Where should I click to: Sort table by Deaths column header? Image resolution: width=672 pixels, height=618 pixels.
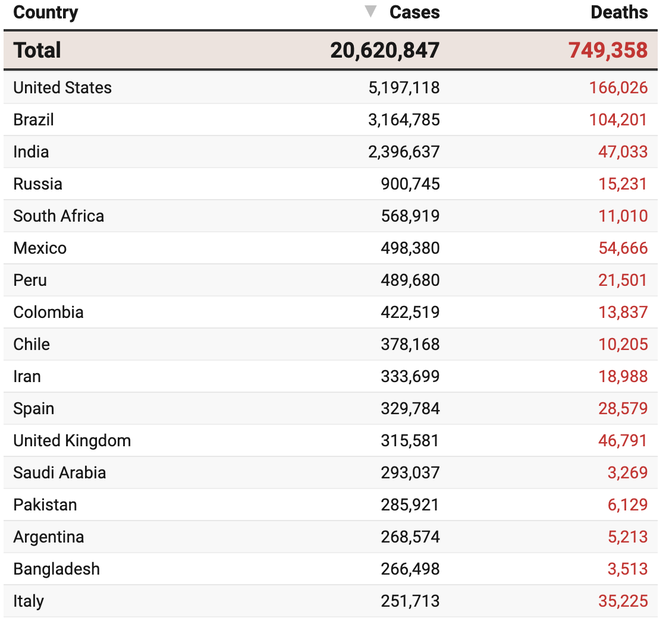[x=619, y=12]
